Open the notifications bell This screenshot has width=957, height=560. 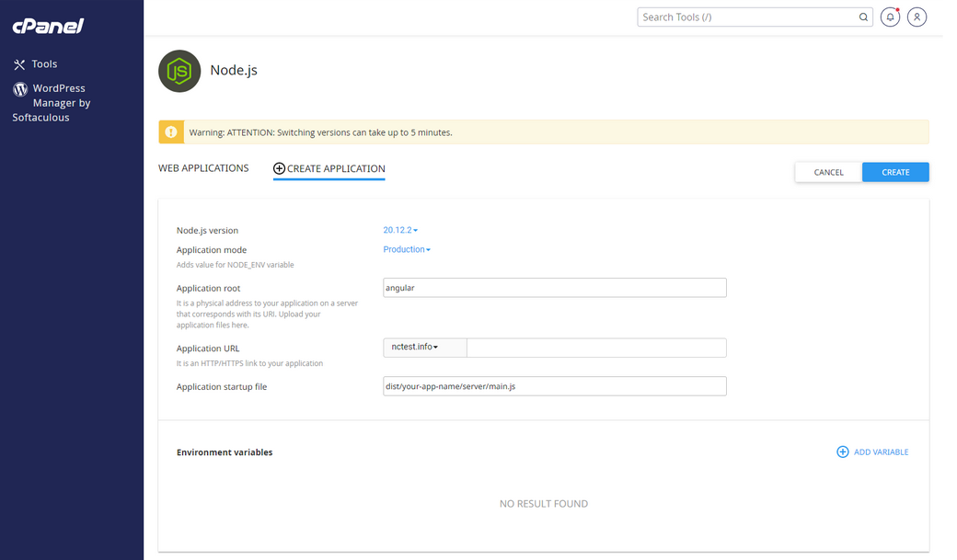tap(890, 17)
